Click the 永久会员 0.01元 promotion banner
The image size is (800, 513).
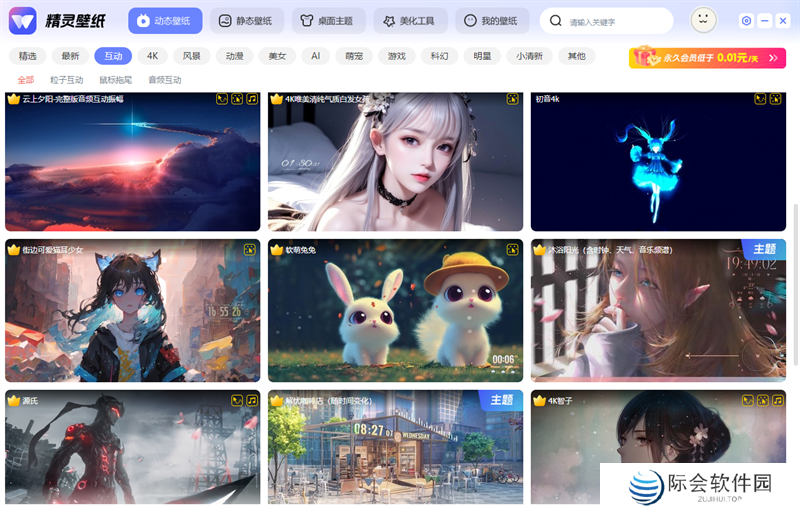click(707, 58)
